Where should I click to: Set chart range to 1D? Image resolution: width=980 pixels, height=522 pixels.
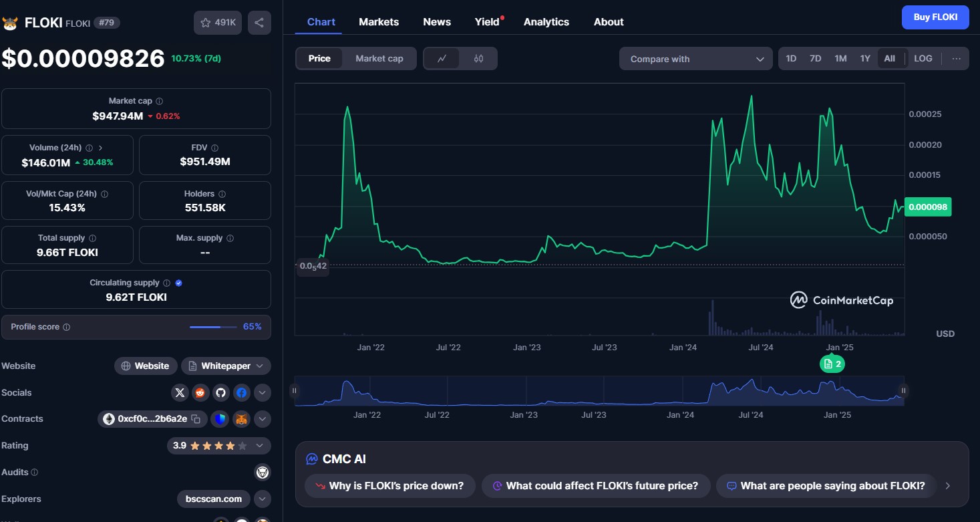(x=791, y=59)
